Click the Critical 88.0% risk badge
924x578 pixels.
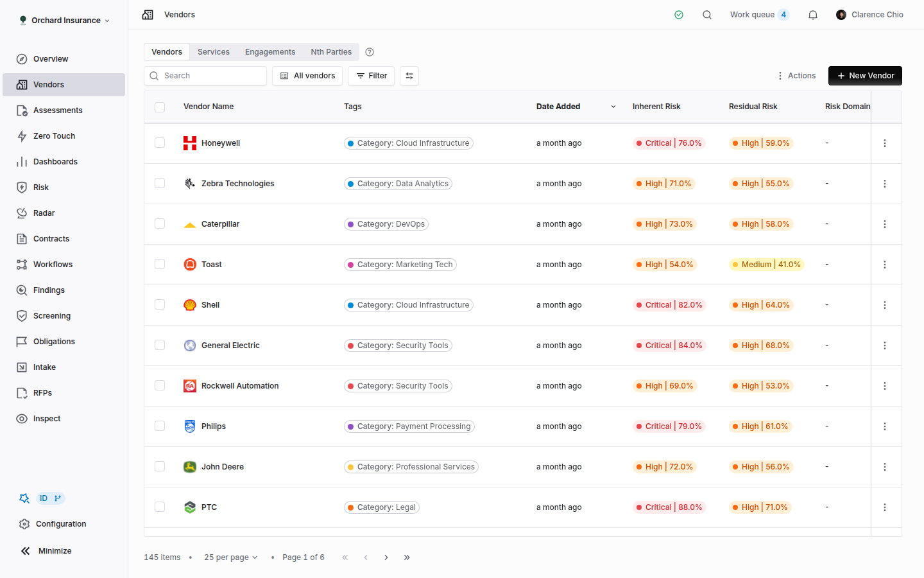669,507
